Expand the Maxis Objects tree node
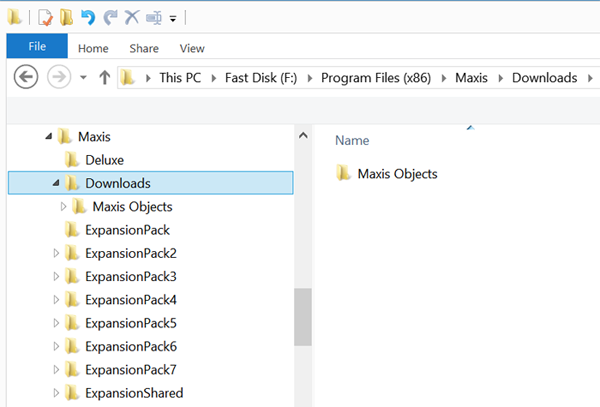The height and width of the screenshot is (407, 600). (x=63, y=207)
